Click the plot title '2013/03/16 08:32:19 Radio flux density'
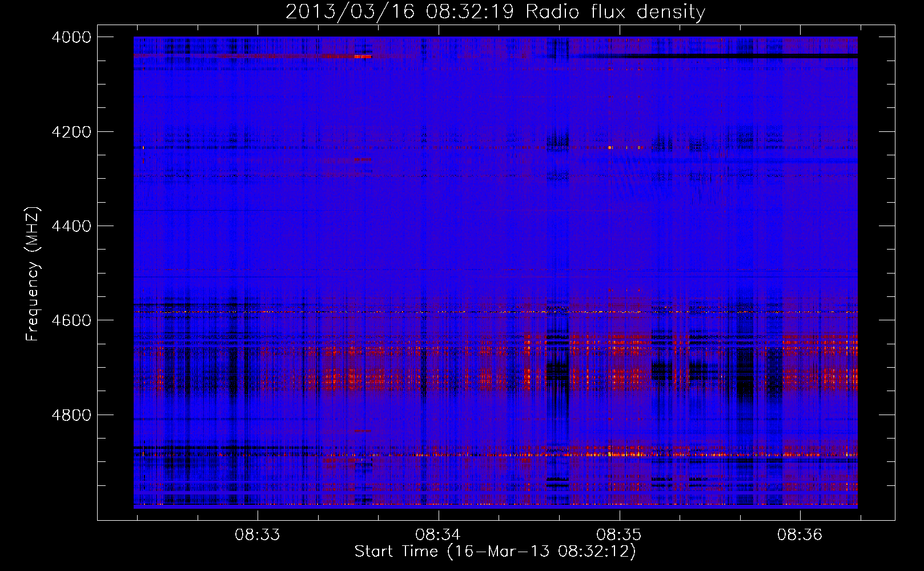The height and width of the screenshot is (571, 924). pyautogui.click(x=495, y=12)
